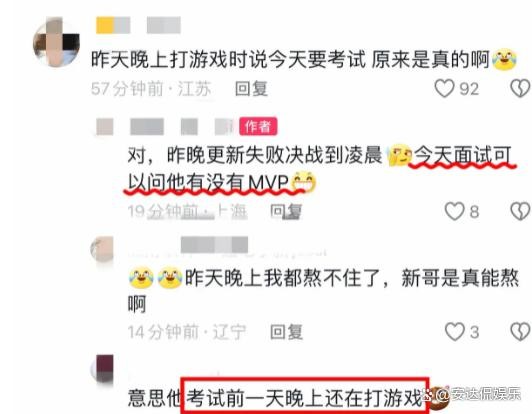Open the top commenter's pixelated avatar

tap(56, 42)
